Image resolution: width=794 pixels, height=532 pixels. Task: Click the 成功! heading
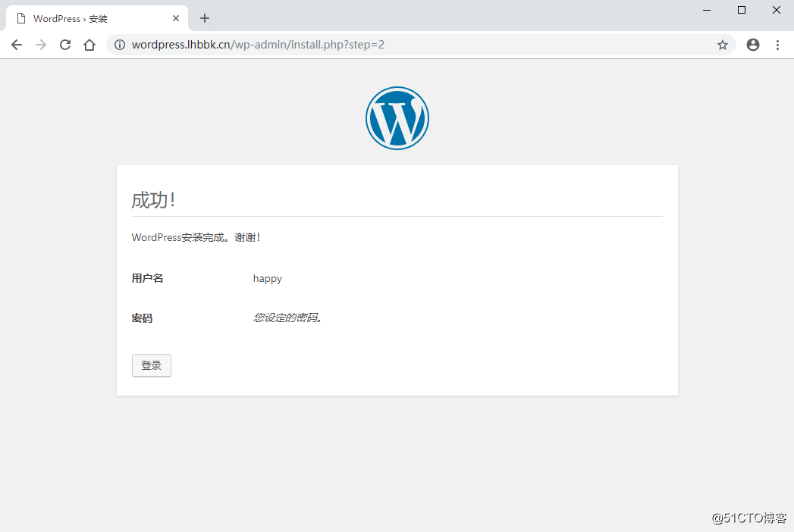pyautogui.click(x=153, y=200)
